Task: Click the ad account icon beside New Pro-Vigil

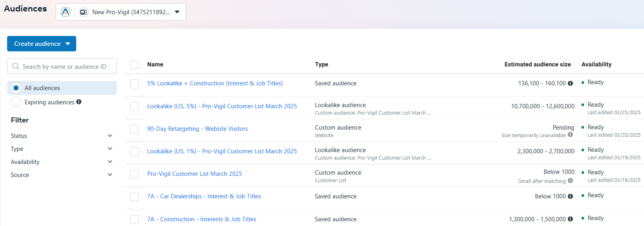Action: (84, 12)
